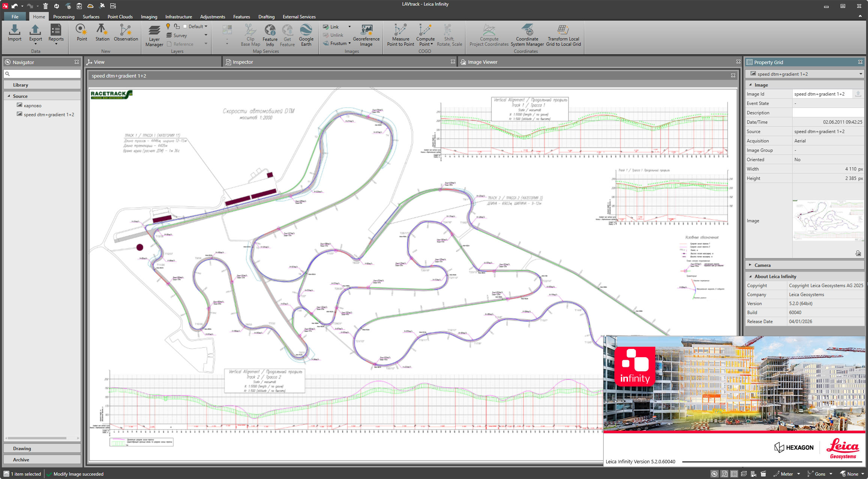Open the Layer Manager
Screen dimensions: 868x479
(x=154, y=36)
